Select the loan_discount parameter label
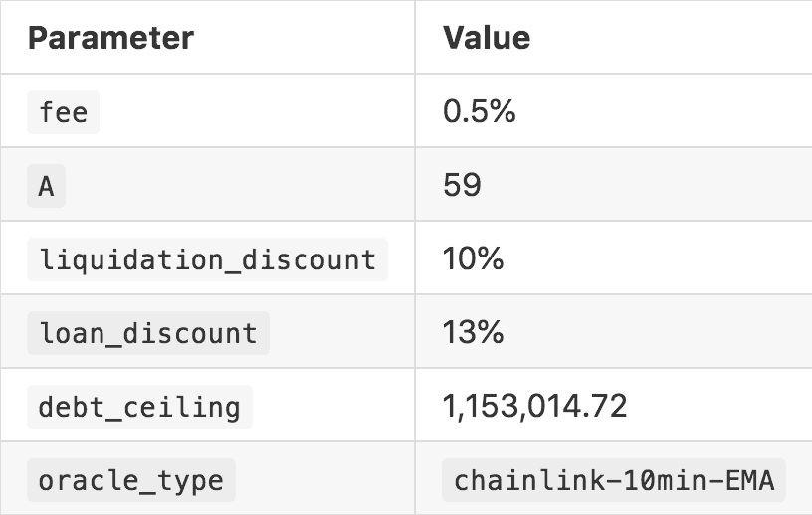The height and width of the screenshot is (515, 812). click(x=148, y=332)
